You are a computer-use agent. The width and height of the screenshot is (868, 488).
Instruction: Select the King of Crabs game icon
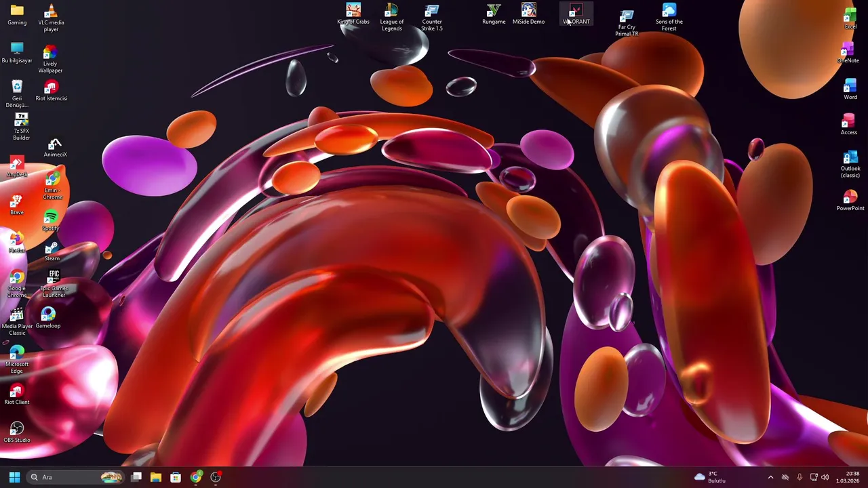tap(353, 14)
